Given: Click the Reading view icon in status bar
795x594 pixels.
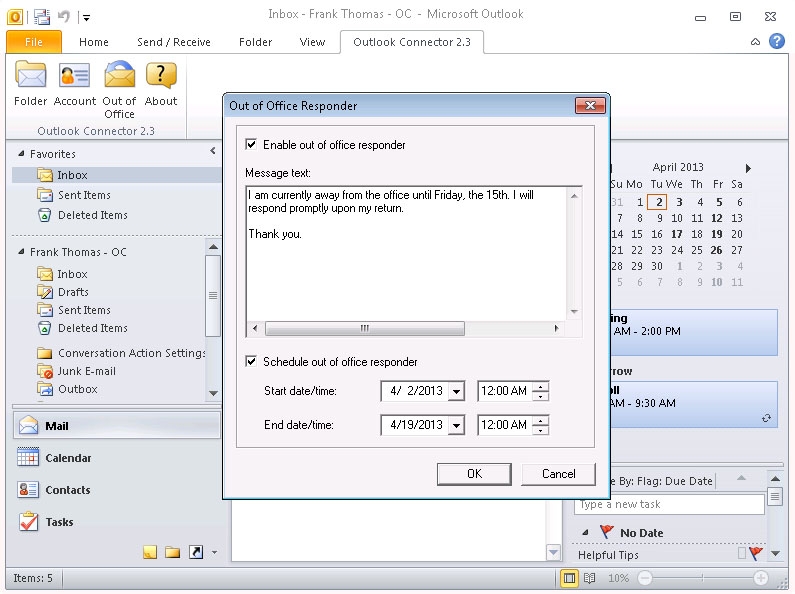Looking at the screenshot, I should (589, 578).
